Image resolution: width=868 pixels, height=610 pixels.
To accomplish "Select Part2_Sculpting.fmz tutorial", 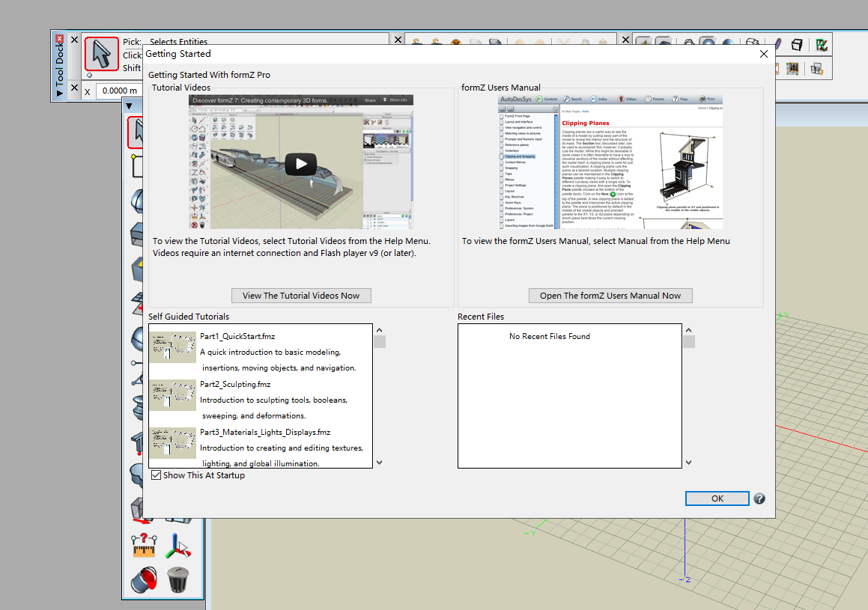I will click(235, 385).
